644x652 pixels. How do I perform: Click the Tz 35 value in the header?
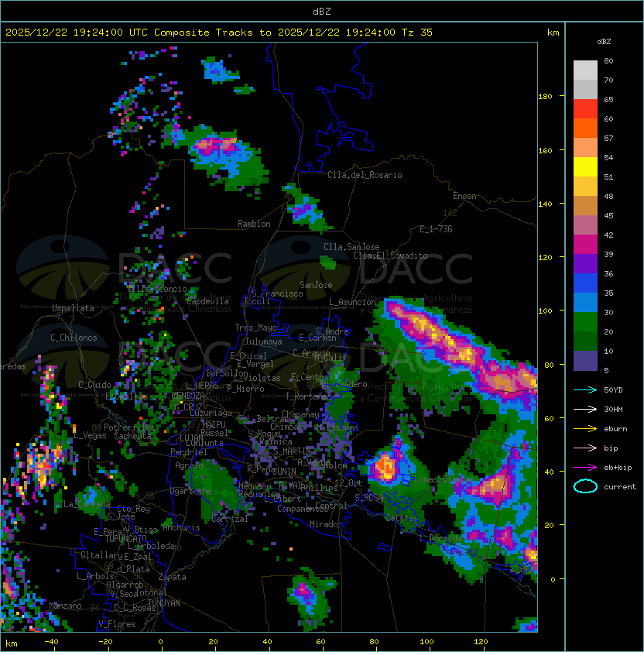coord(417,33)
